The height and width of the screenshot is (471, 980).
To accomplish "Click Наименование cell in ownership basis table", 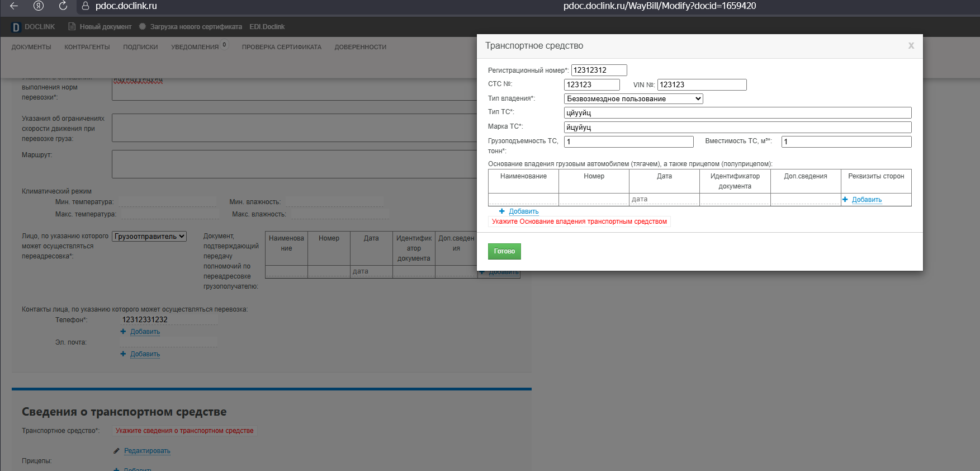I will pos(523,199).
